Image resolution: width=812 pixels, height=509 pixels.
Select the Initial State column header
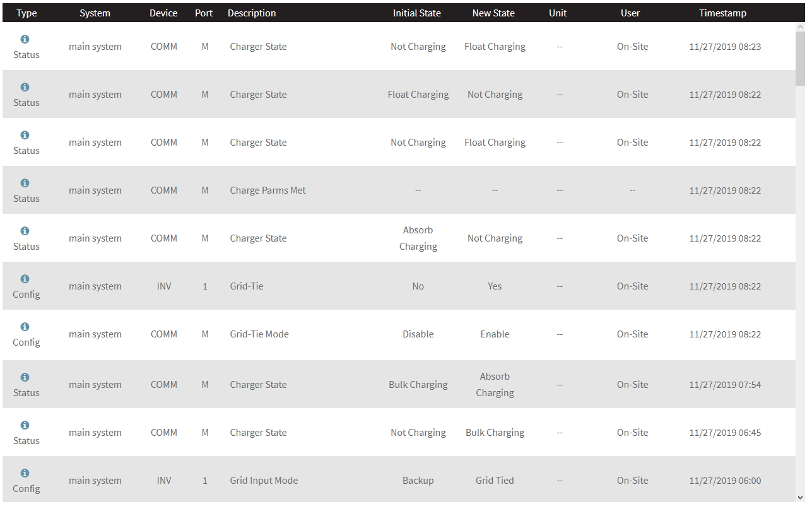417,13
